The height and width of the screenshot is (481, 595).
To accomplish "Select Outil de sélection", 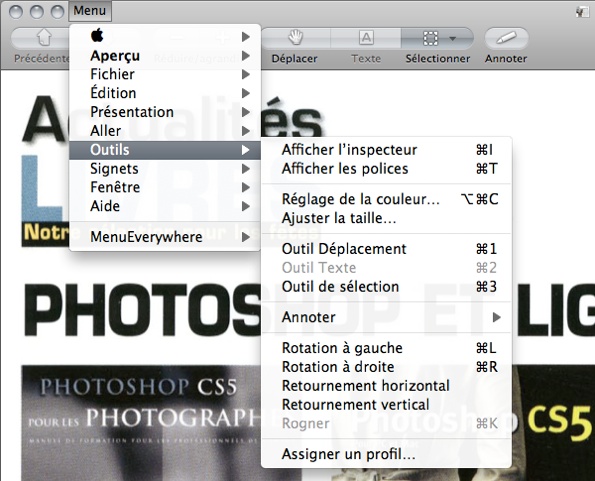I will click(x=387, y=287).
